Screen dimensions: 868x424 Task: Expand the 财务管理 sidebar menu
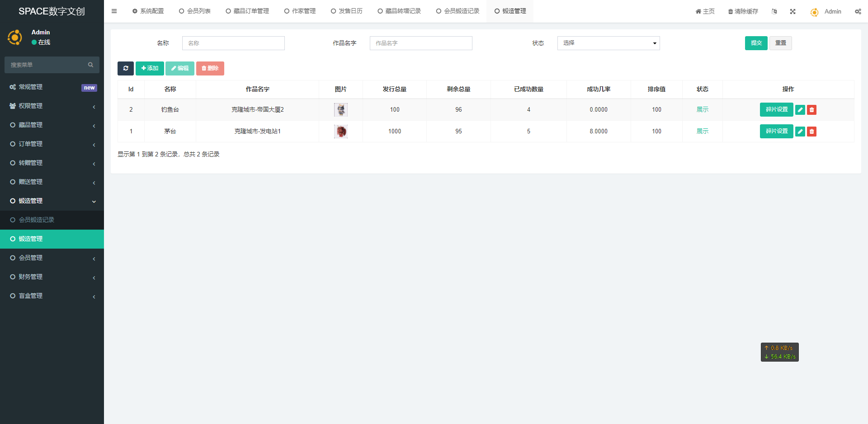point(52,277)
